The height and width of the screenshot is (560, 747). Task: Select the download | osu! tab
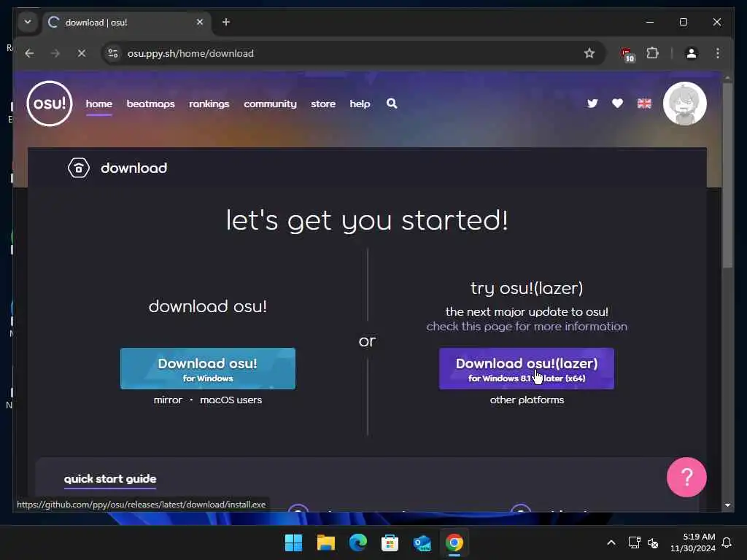point(127,23)
